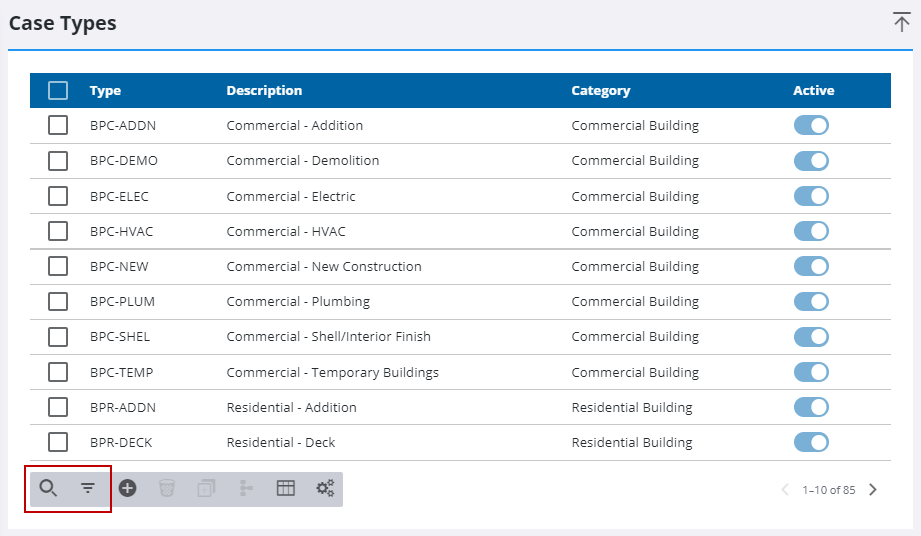921x536 pixels.
Task: Open the filter icon in the toolbar
Action: pyautogui.click(x=88, y=488)
